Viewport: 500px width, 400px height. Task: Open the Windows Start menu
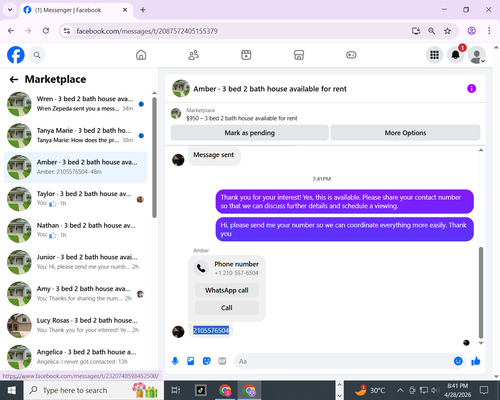[x=12, y=390]
